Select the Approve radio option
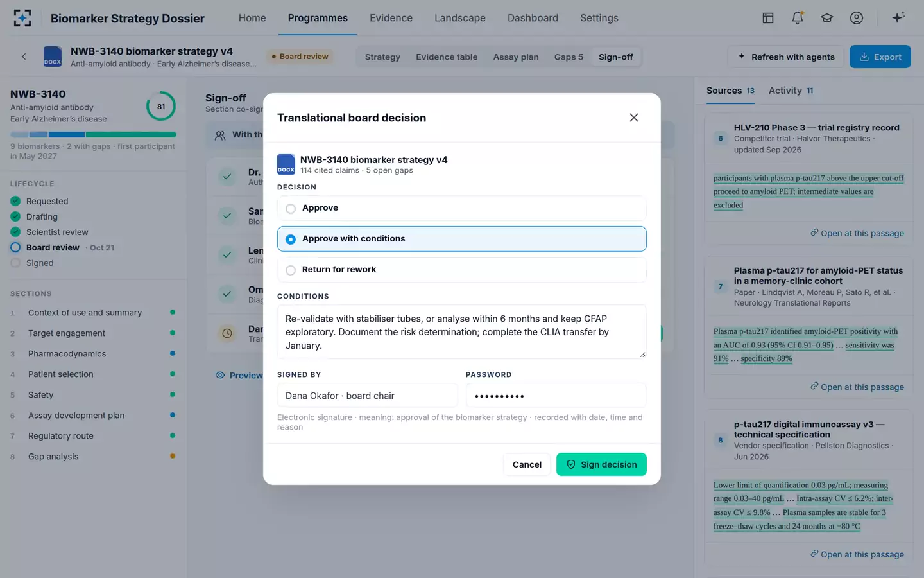924x578 pixels. (461, 208)
